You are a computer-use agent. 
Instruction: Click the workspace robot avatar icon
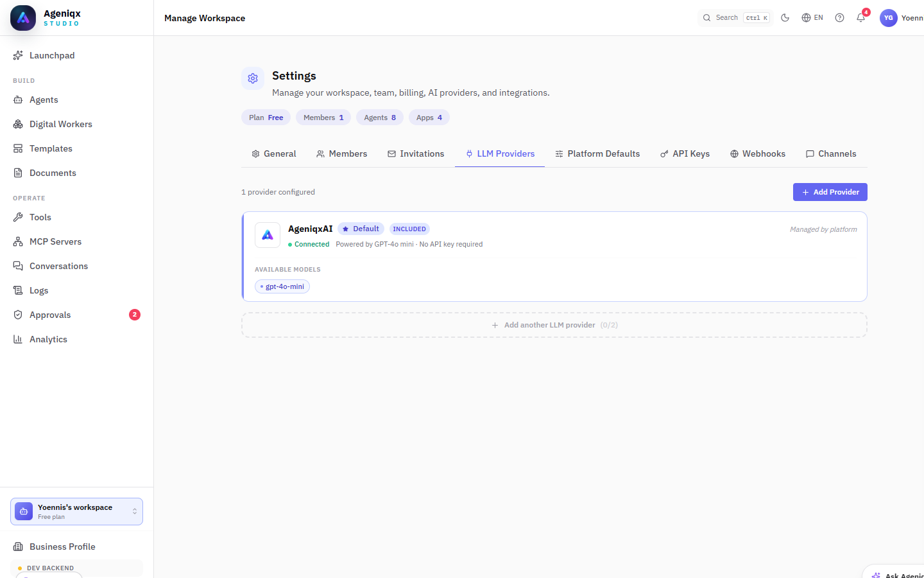coord(24,511)
